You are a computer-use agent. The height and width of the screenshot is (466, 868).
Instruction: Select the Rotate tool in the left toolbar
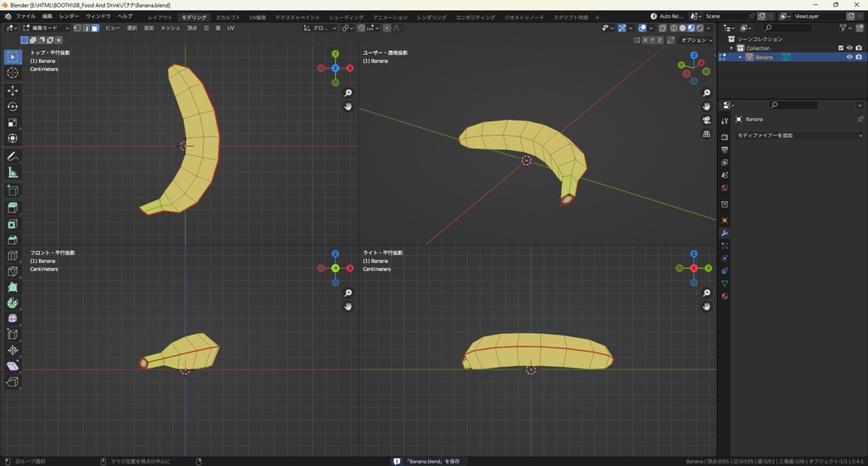[13, 106]
